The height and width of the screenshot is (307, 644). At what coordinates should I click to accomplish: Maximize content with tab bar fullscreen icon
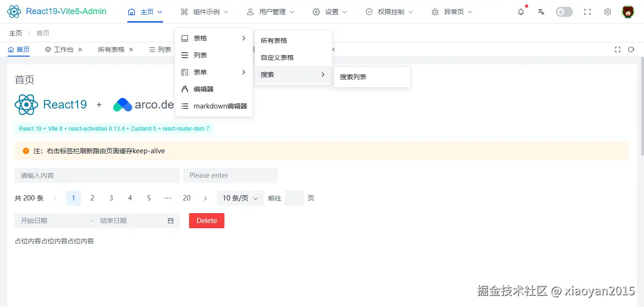tap(618, 50)
